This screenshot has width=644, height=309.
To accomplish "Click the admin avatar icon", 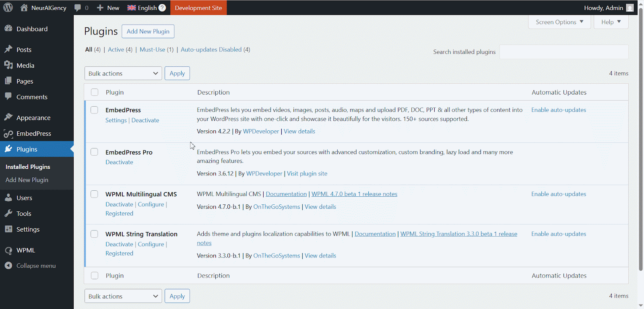I will [x=630, y=8].
